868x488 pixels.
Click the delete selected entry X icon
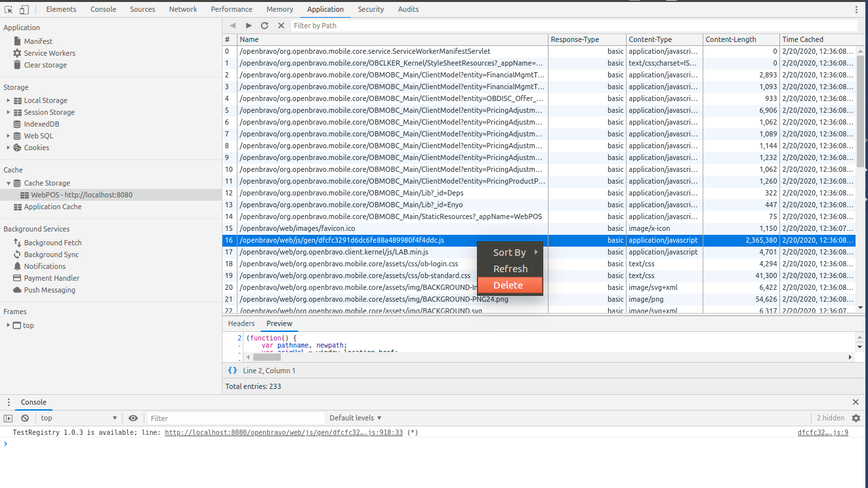point(281,26)
